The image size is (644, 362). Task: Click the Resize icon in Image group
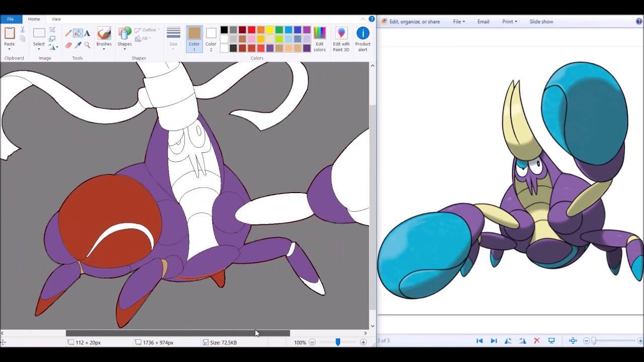[52, 39]
